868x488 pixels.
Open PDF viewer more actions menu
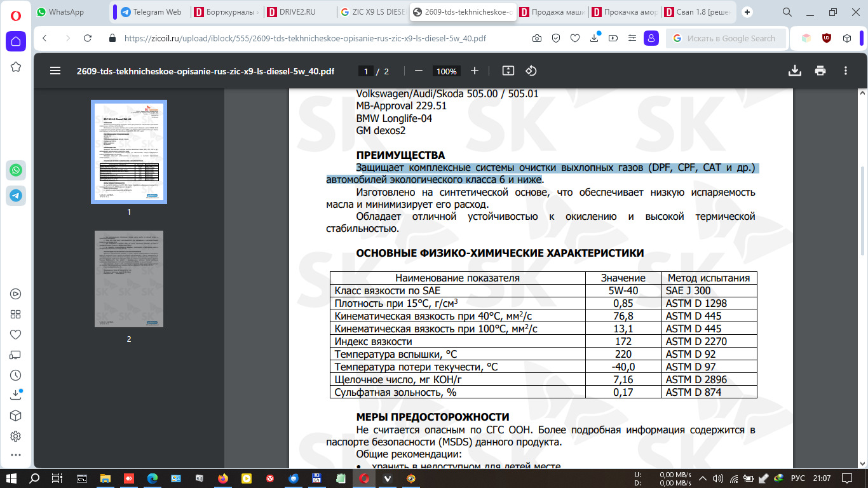pyautogui.click(x=846, y=71)
